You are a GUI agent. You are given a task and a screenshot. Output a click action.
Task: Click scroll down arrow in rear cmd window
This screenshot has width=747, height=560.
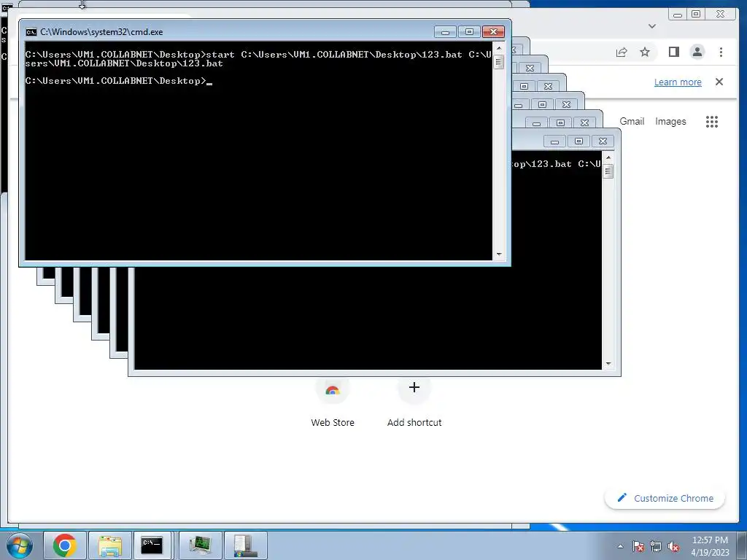click(608, 364)
